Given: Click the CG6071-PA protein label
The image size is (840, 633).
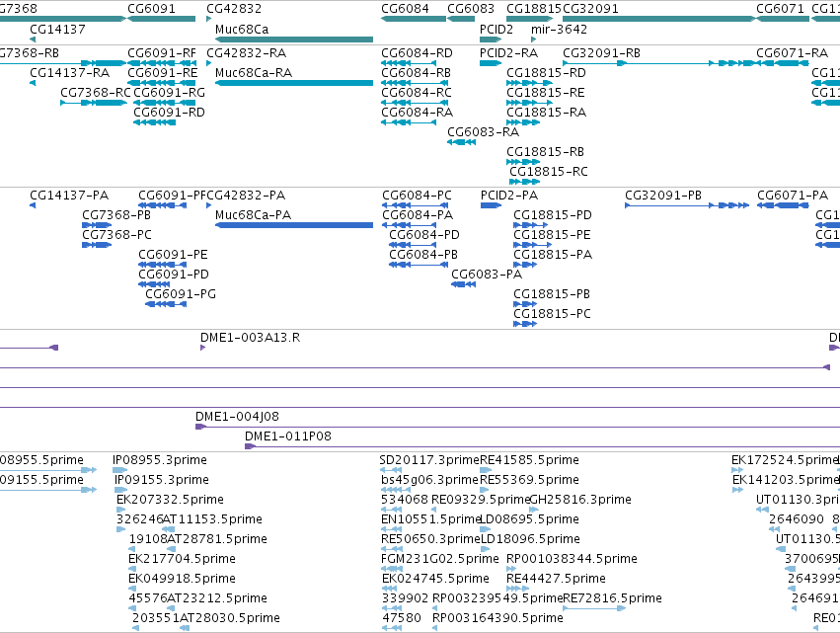Looking at the screenshot, I should click(793, 196).
